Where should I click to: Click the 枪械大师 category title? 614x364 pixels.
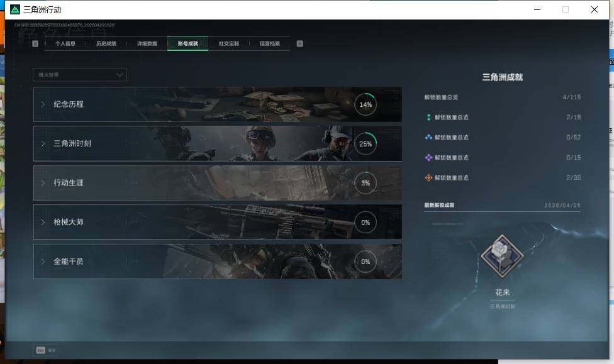[x=69, y=222]
